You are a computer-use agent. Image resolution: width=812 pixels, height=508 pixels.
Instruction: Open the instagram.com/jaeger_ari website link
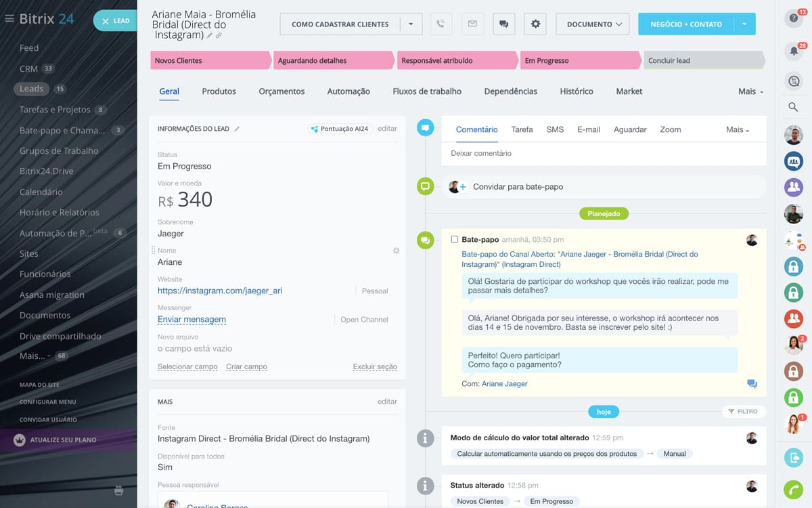(220, 291)
